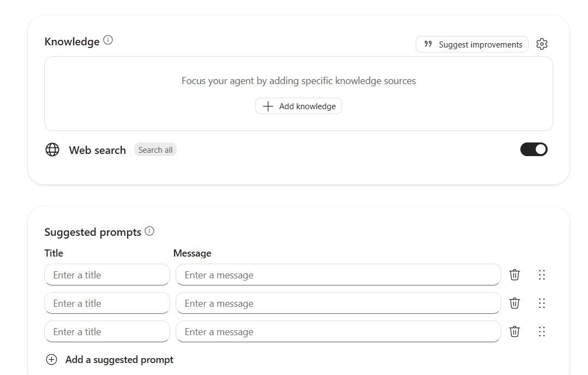Delete the second suggested prompt row
Image resolution: width=588 pixels, height=375 pixels.
[x=514, y=303]
